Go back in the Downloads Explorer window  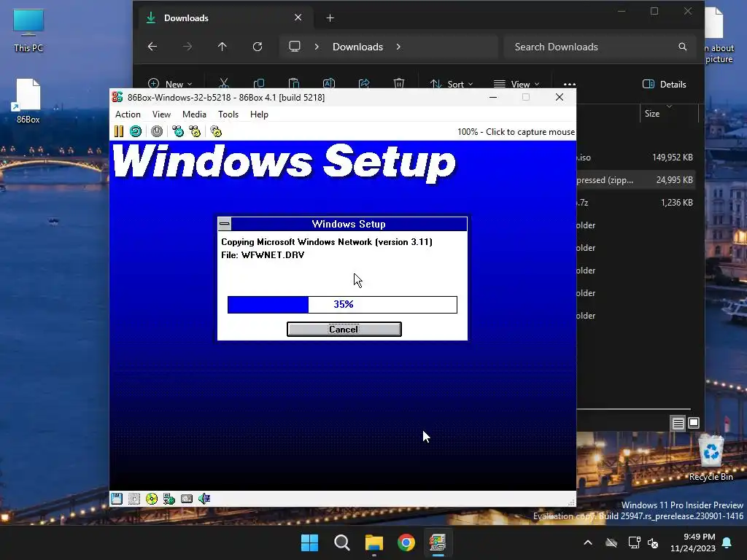click(152, 47)
